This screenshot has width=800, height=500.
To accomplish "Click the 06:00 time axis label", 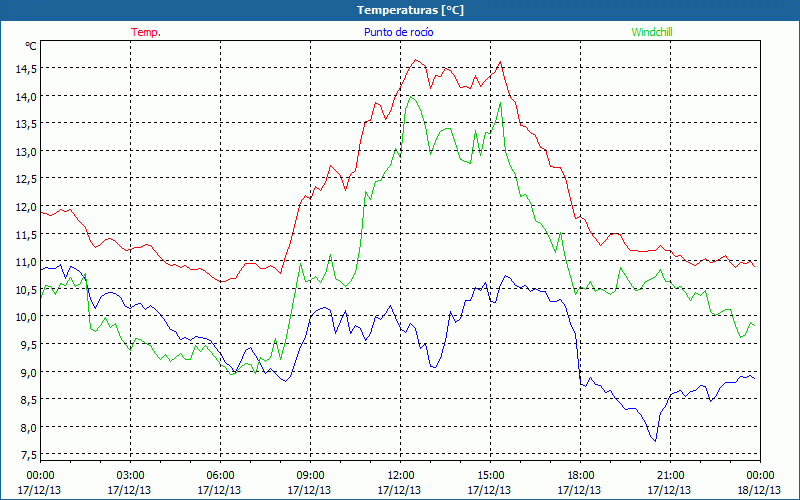I will [220, 475].
